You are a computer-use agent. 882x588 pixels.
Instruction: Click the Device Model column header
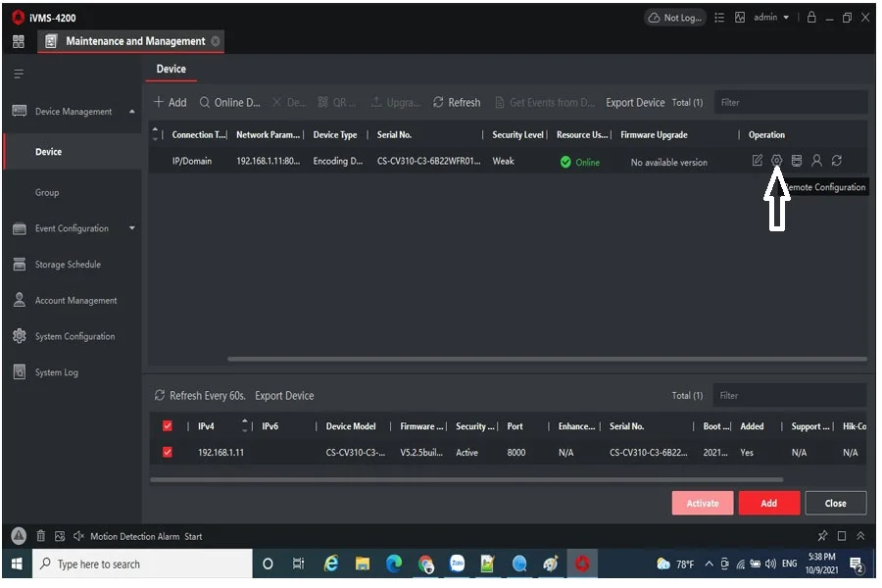tap(351, 426)
